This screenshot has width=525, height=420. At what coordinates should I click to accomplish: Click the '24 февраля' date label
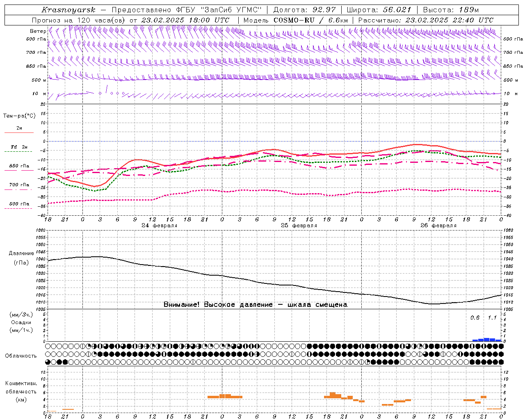pyautogui.click(x=160, y=226)
